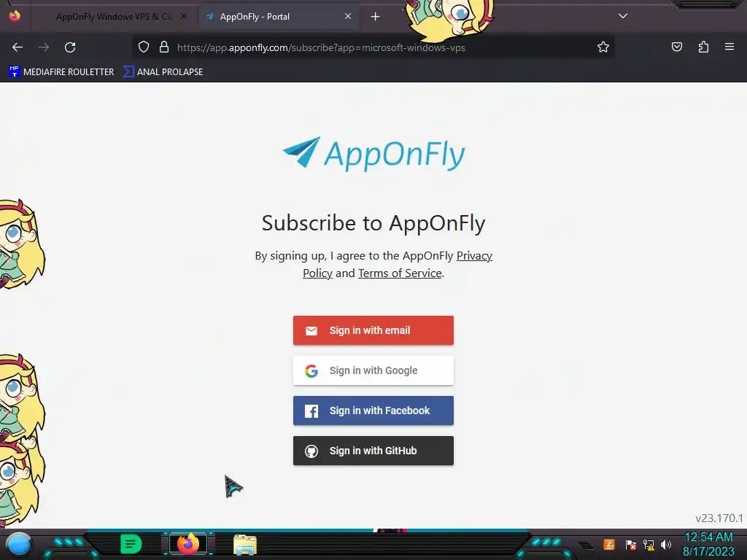
Task: Click the Windows Start orb
Action: 19,544
